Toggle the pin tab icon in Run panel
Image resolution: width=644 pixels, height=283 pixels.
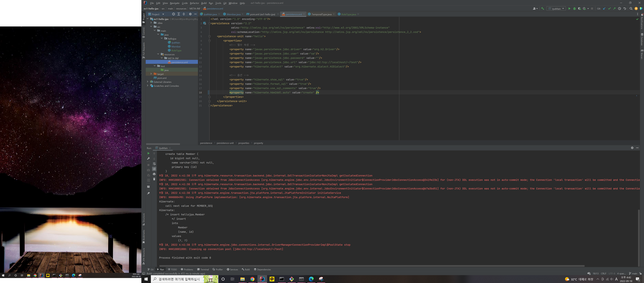click(x=148, y=193)
